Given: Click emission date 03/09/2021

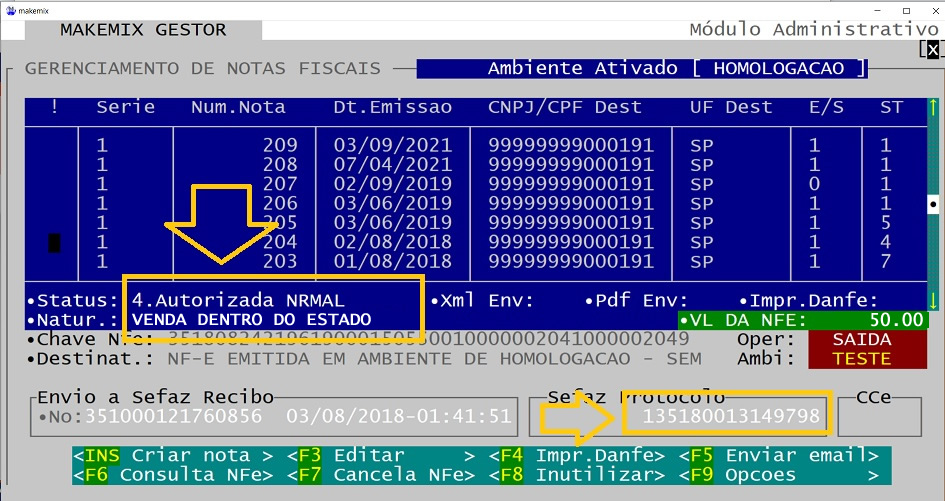Looking at the screenshot, I should (392, 145).
